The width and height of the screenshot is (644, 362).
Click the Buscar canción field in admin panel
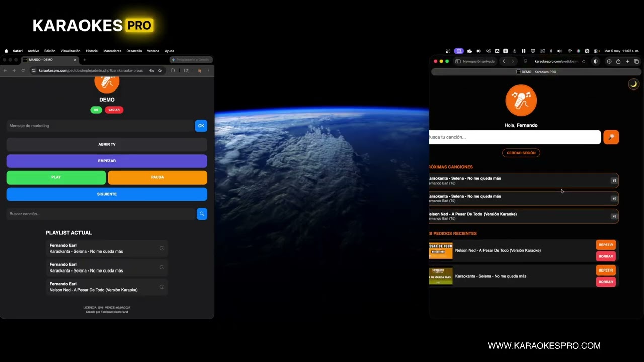[101, 214]
